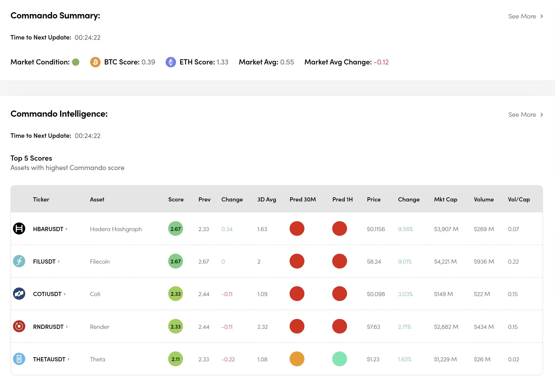Expand the COTIUSDT ticker arrow
555x392 pixels.
(65, 294)
